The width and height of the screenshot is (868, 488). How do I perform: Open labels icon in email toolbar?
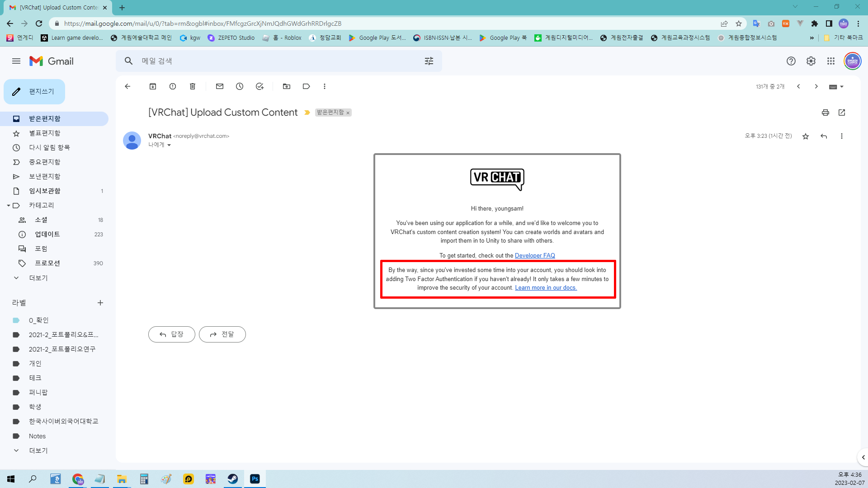tap(307, 86)
